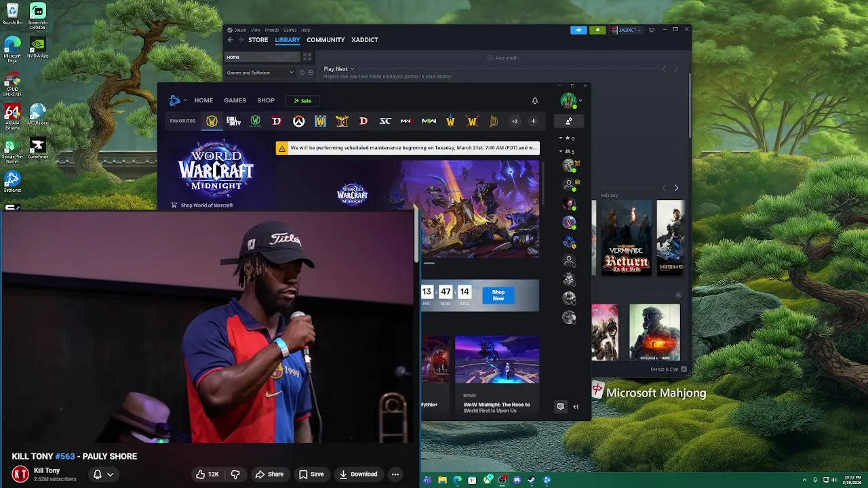Image resolution: width=868 pixels, height=488 pixels.
Task: Launch CurseForge desktop shortcut
Action: 38,148
